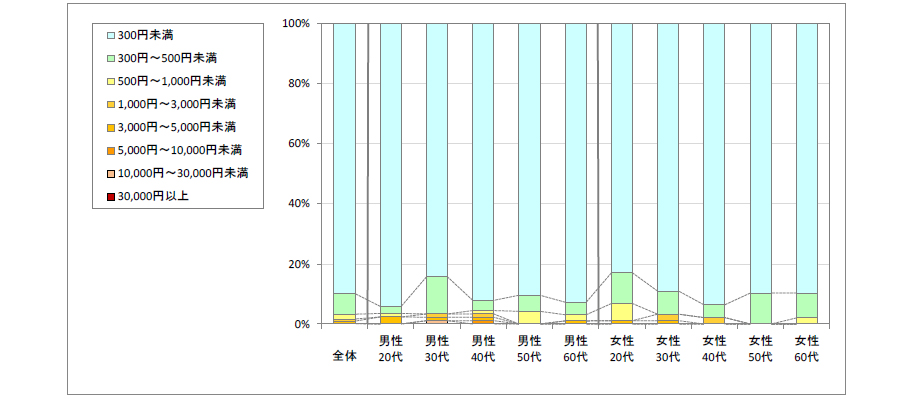
Task: Click the 300円～500円未満 green legend swatch
Action: click(110, 58)
